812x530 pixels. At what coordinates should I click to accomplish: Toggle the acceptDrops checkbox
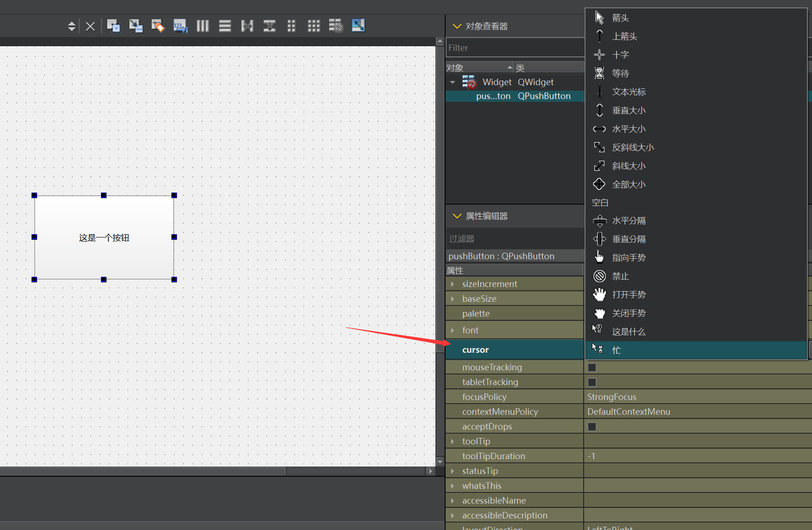[592, 427]
